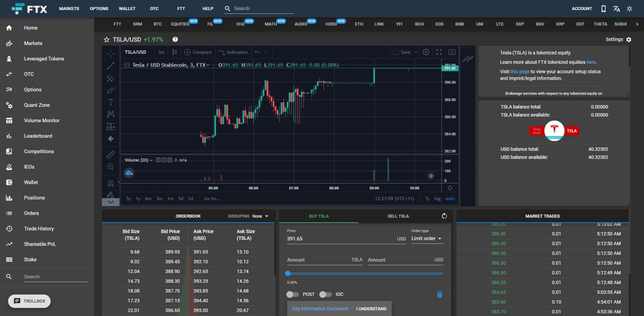Take a chart snapshot with the camera icon

(452, 52)
